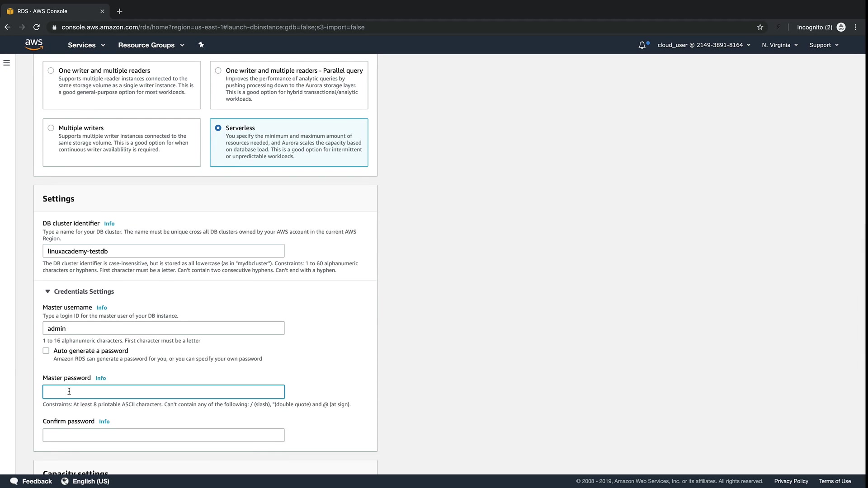The image size is (868, 488).
Task: Open the N. Virginia region dropdown
Action: tap(779, 45)
